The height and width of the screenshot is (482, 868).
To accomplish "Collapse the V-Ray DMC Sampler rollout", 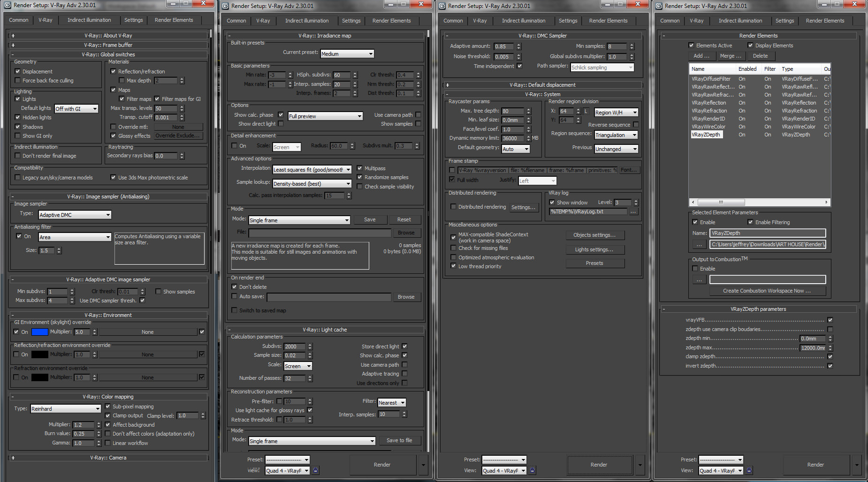I will click(x=542, y=35).
